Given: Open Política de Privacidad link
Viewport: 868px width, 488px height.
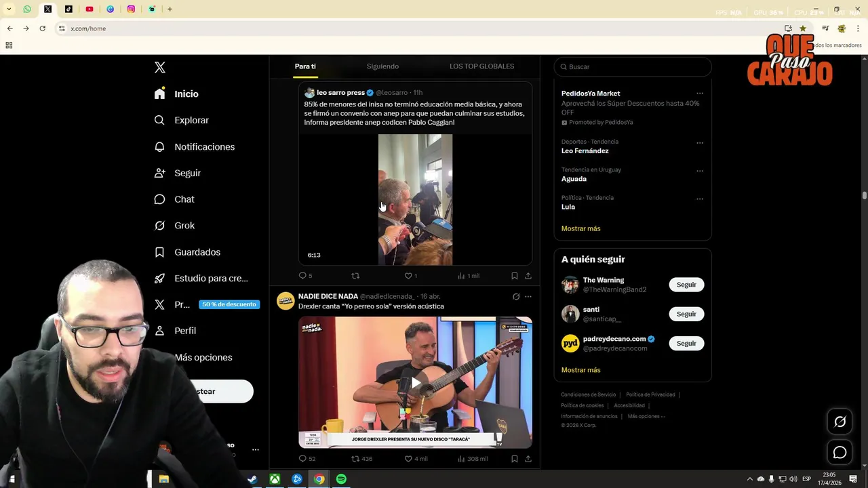Looking at the screenshot, I should (650, 394).
